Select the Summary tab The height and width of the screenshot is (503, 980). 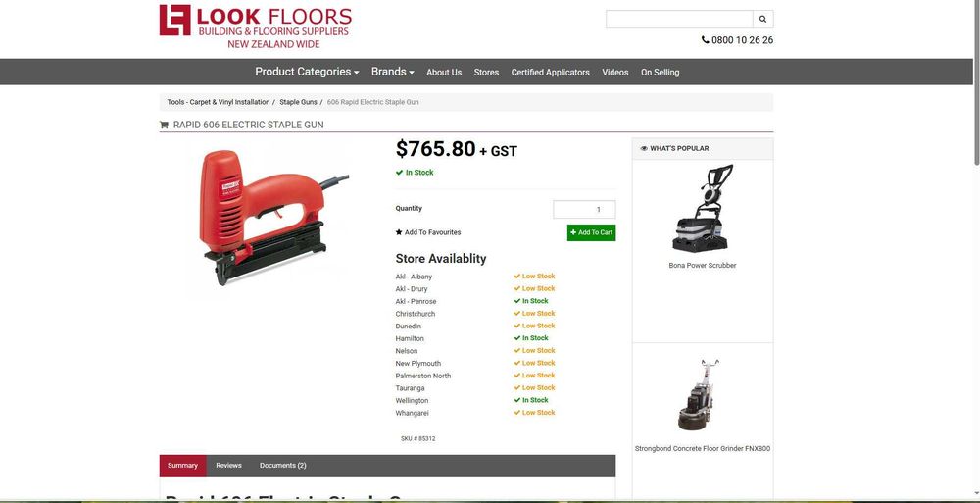[x=182, y=466]
